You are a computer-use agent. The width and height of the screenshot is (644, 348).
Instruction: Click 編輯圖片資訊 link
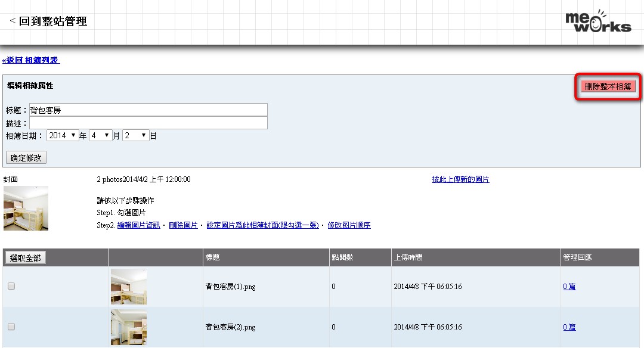pyautogui.click(x=138, y=225)
